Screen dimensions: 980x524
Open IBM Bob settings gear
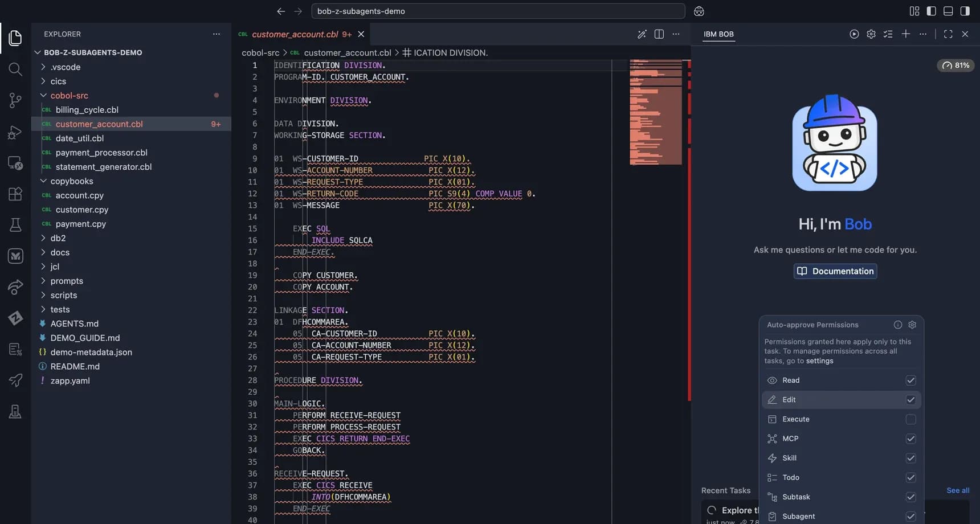pyautogui.click(x=871, y=34)
